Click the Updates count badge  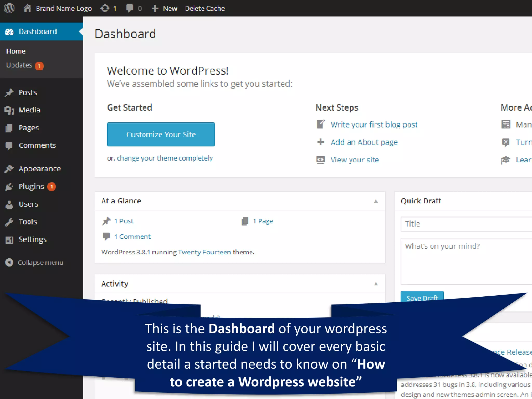39,66
